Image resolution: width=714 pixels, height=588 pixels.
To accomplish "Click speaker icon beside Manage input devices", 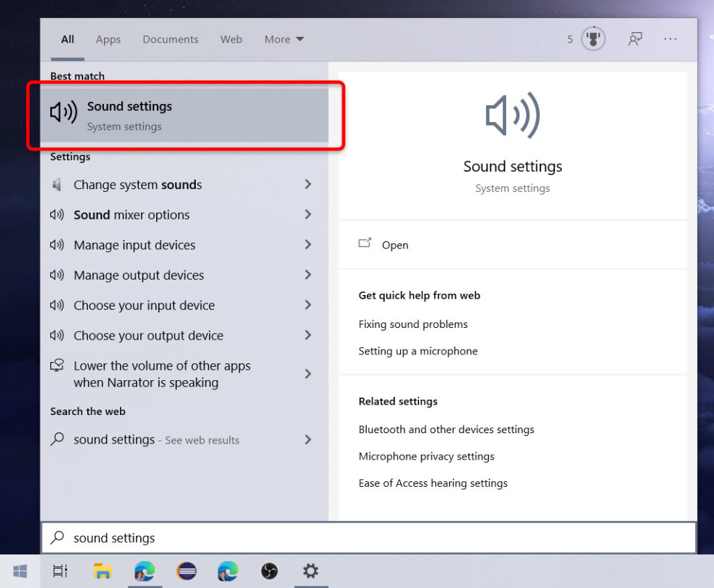I will click(57, 245).
